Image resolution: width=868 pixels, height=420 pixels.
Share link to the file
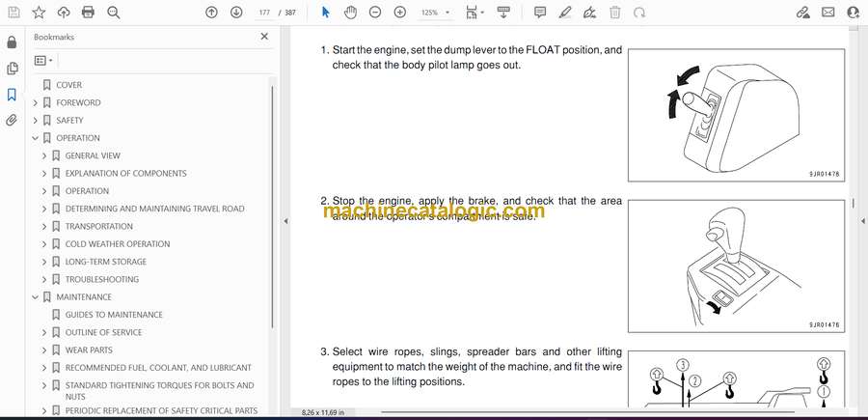tap(802, 13)
